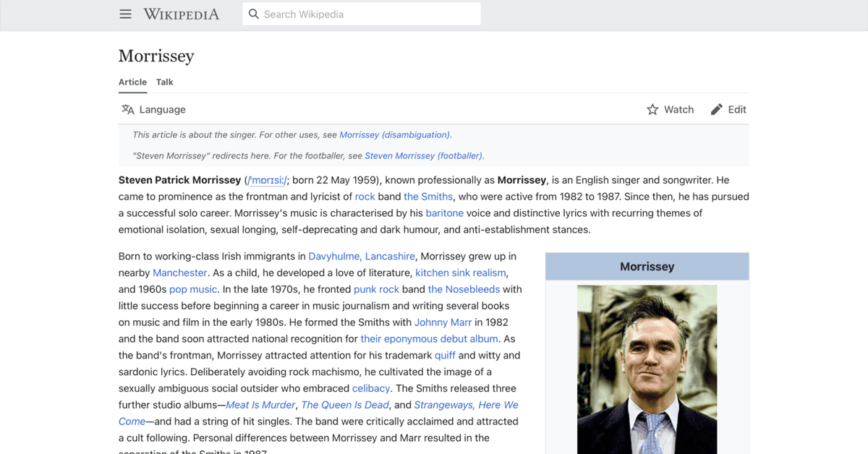
Task: Follow the celibacy link
Action: [x=371, y=389]
